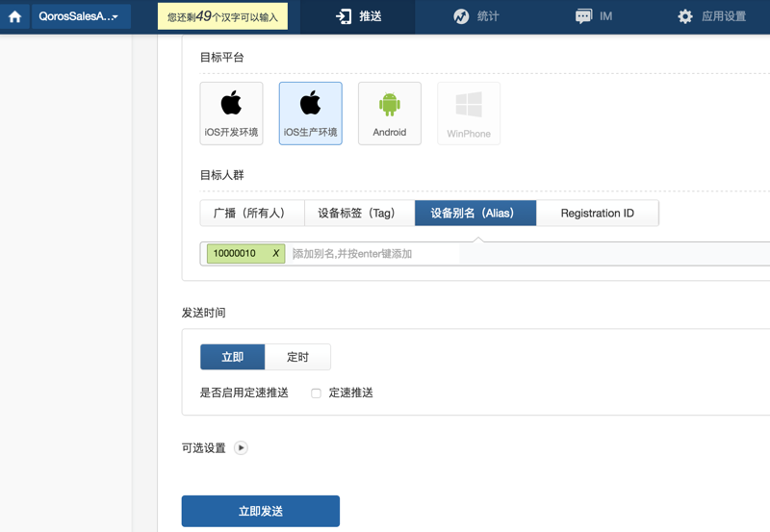Select 定时 scheduled send time
Viewport: 770px width, 532px height.
297,357
